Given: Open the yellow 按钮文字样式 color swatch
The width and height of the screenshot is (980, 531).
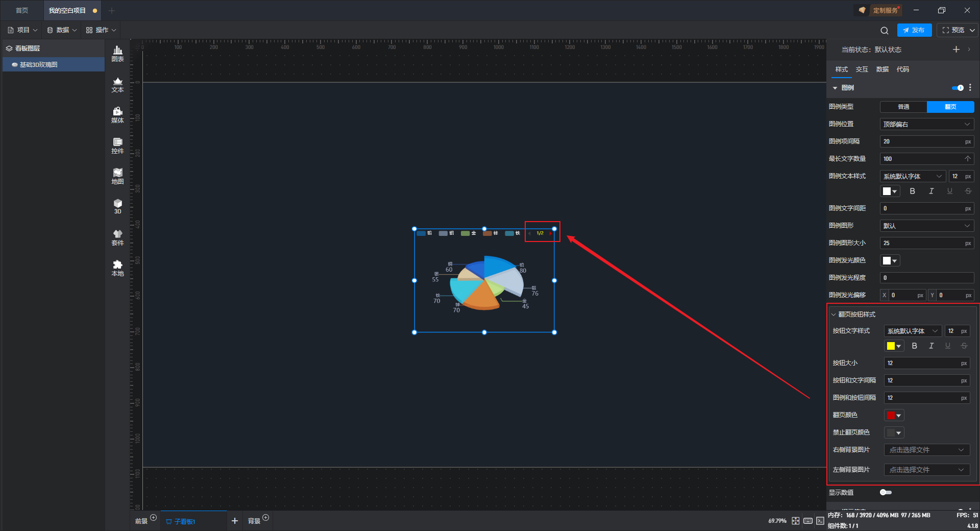Looking at the screenshot, I should 894,346.
